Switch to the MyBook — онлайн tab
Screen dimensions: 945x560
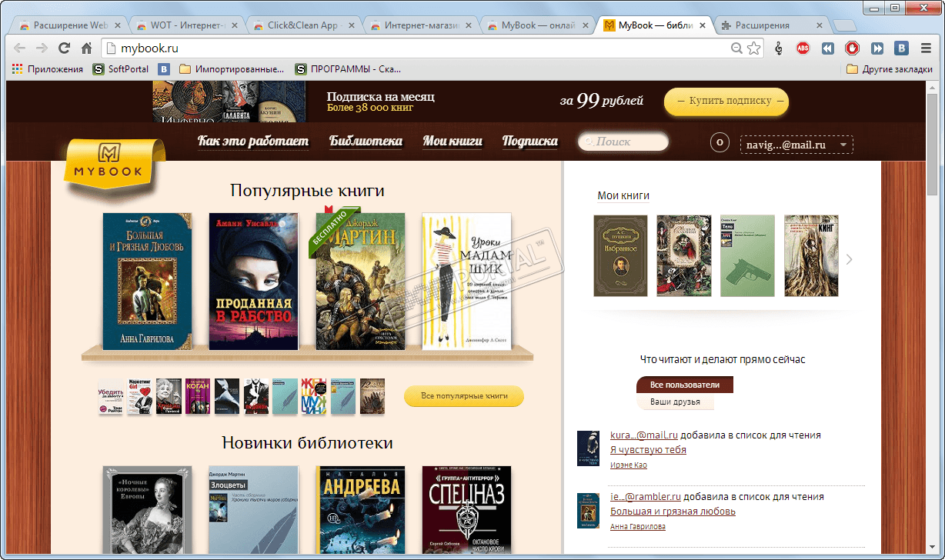pos(537,25)
